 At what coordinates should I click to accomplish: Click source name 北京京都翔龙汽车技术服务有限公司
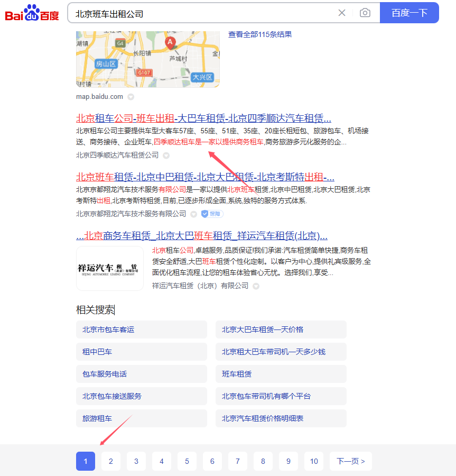tap(131, 214)
